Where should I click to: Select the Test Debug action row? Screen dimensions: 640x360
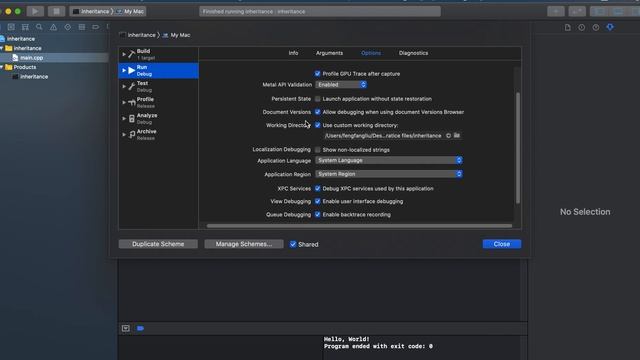point(158,86)
